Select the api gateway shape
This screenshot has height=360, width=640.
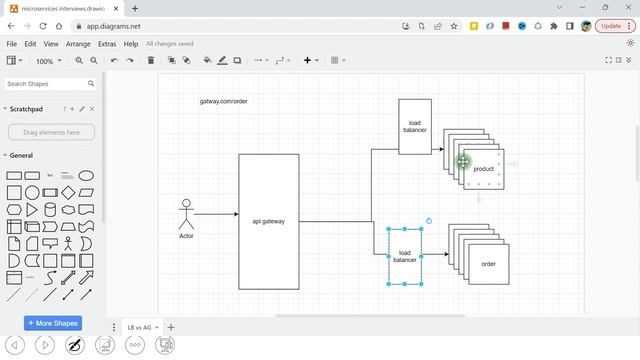point(269,222)
